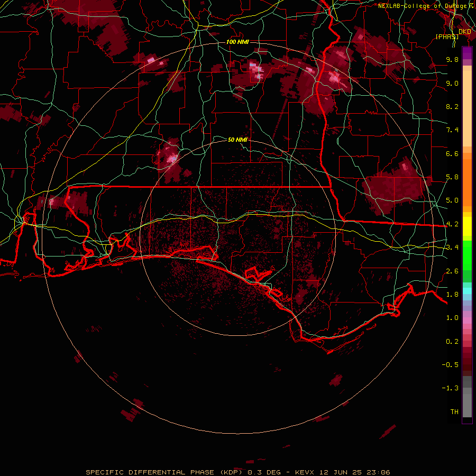
Task: Pick the orange color bar segment
Action: [x=467, y=182]
